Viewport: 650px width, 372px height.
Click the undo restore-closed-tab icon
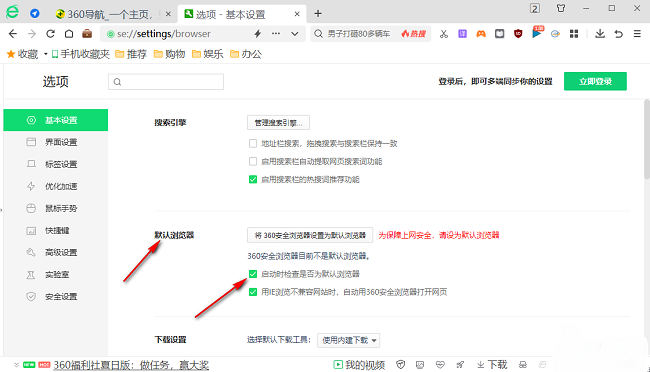pyautogui.click(x=618, y=34)
